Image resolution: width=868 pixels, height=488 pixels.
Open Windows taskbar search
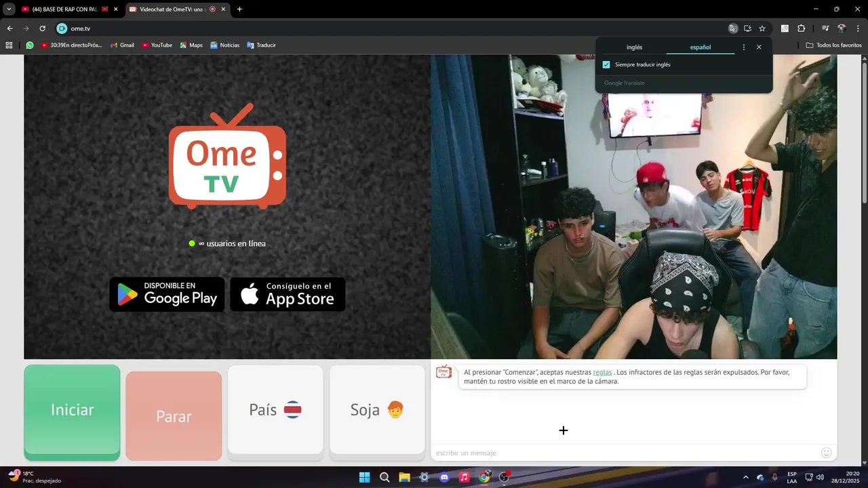tap(384, 477)
